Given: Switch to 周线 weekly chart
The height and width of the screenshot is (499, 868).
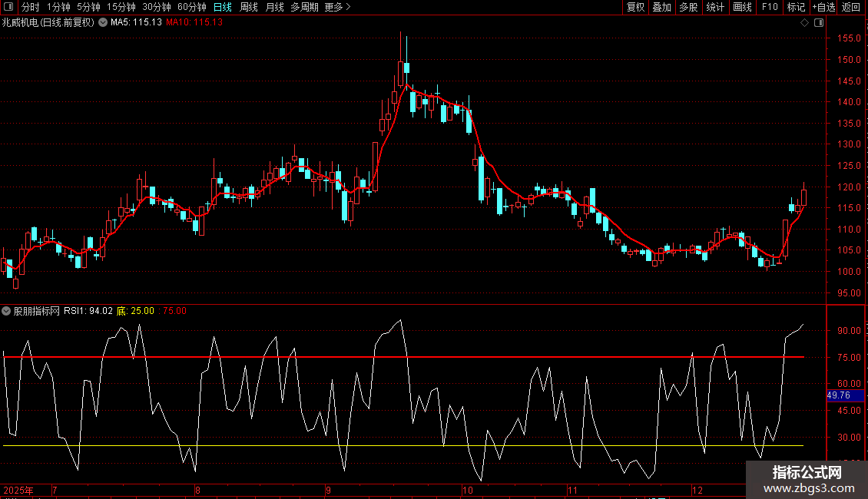Looking at the screenshot, I should pyautogui.click(x=249, y=7).
